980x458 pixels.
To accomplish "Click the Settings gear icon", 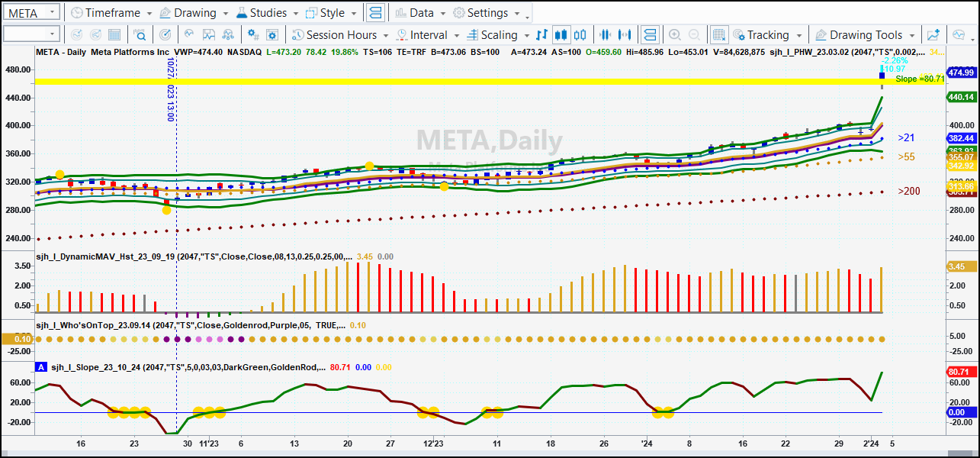I will (x=459, y=13).
